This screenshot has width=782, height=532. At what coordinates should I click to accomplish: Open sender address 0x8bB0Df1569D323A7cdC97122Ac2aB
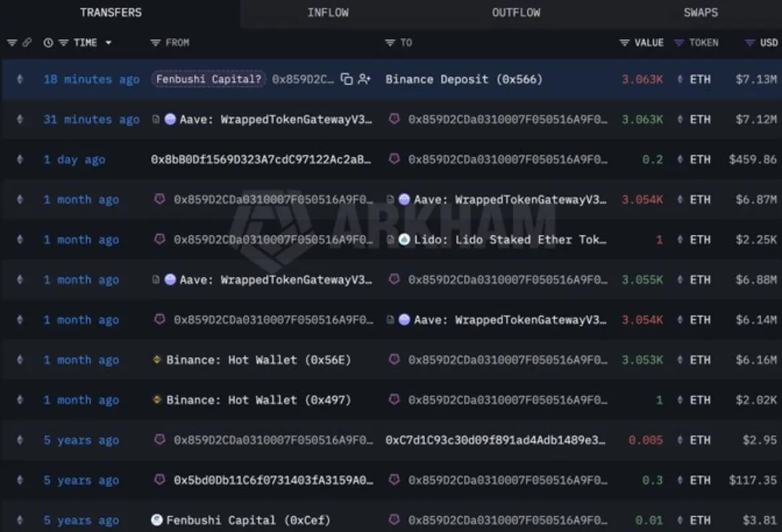pyautogui.click(x=261, y=160)
